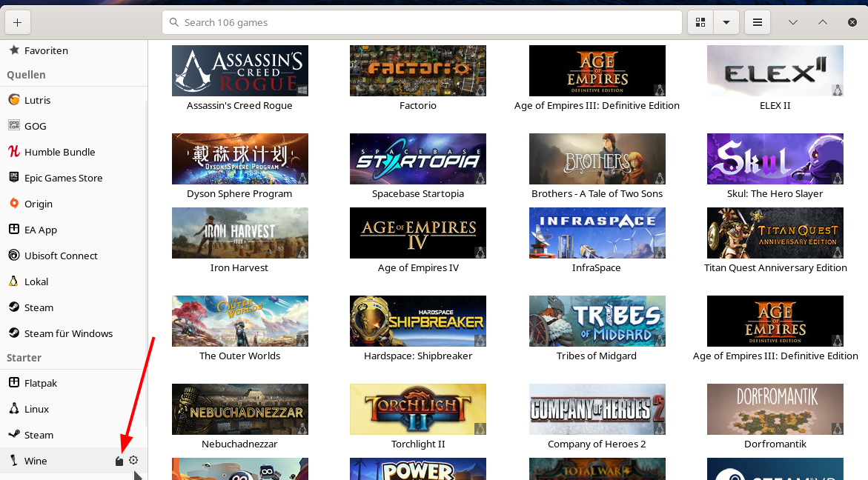Click the Factorio title text
Viewport: 868px width, 480px height.
[418, 106]
